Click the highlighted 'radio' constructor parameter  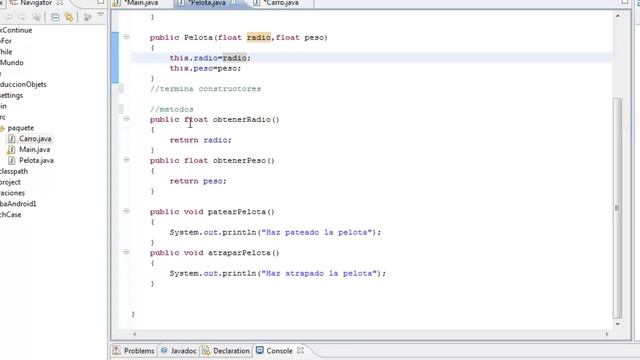coord(259,38)
